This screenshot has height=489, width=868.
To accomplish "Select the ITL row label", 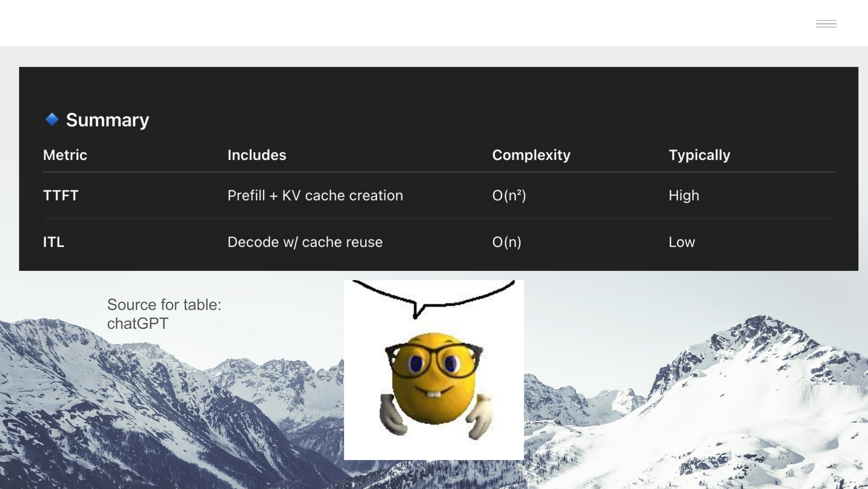I will (x=53, y=242).
